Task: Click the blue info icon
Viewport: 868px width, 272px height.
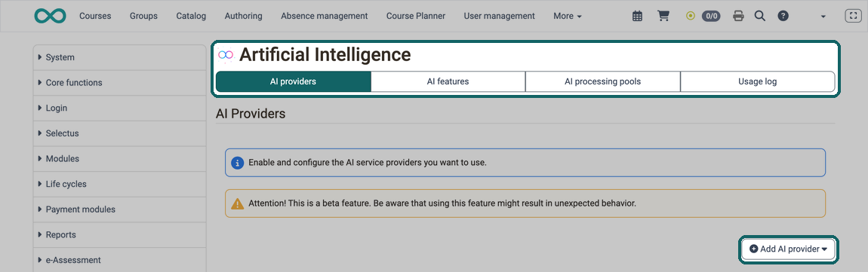Action: pyautogui.click(x=238, y=163)
